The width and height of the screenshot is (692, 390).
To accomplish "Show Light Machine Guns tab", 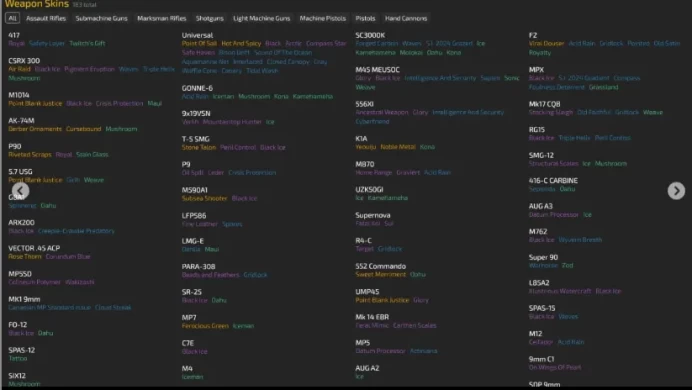I will point(262,18).
